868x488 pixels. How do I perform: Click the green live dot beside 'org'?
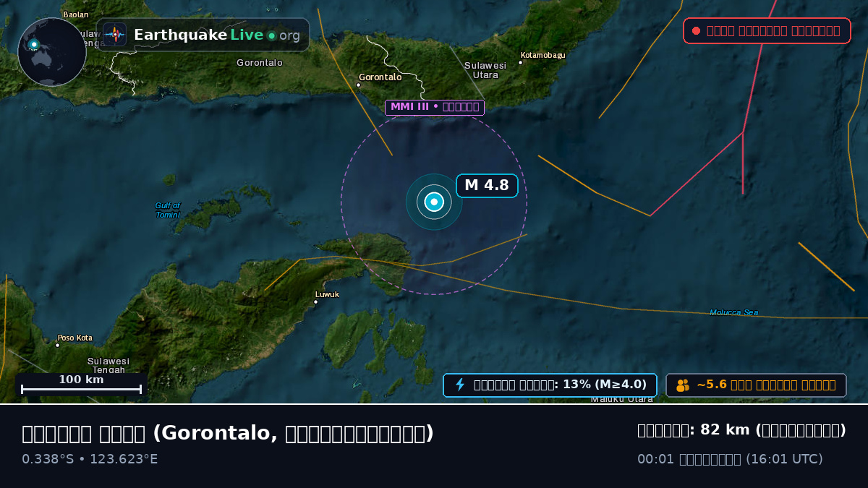click(271, 35)
